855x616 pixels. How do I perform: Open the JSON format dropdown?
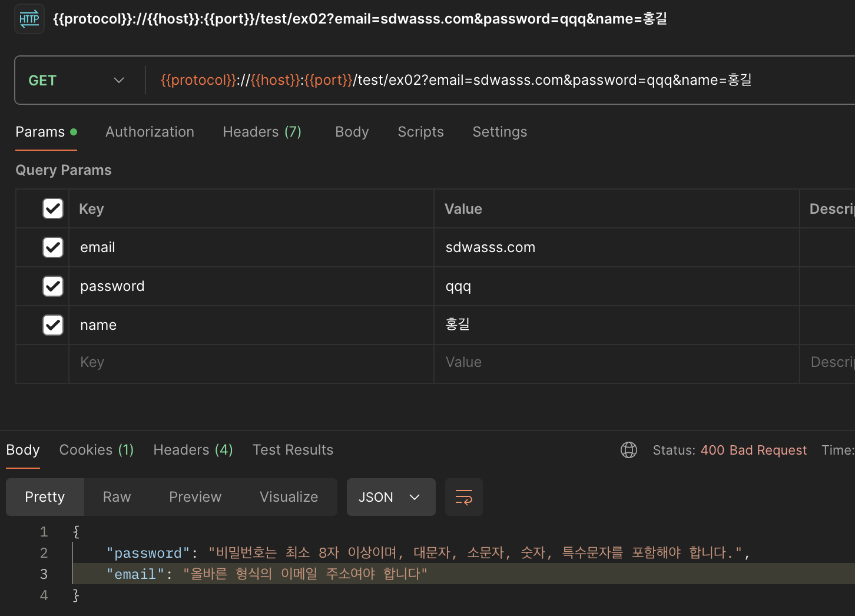pyautogui.click(x=391, y=497)
